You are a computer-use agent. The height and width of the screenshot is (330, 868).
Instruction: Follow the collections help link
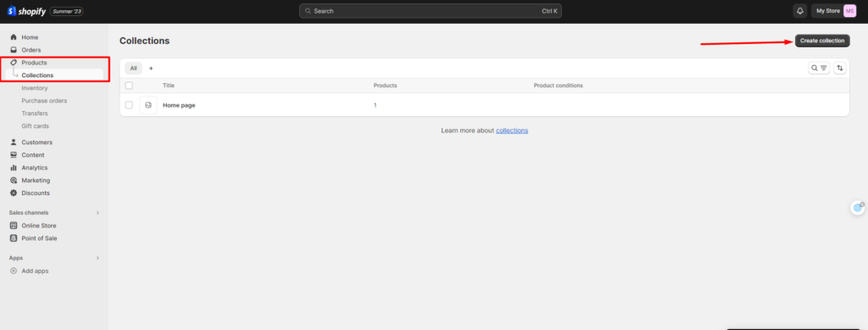point(511,131)
